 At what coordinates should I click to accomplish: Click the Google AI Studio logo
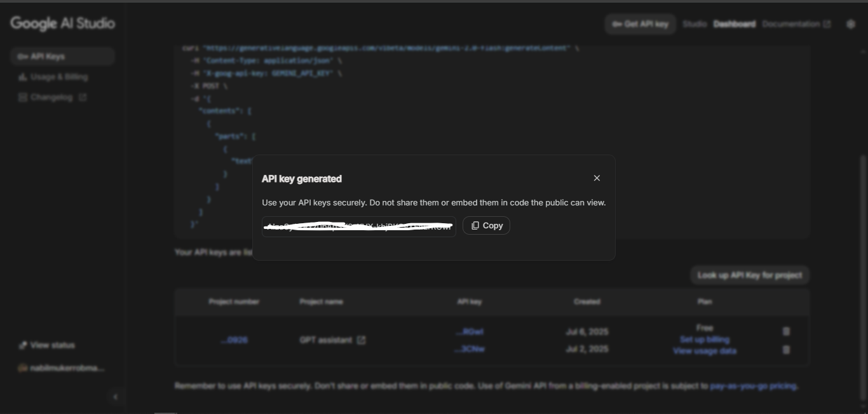pyautogui.click(x=62, y=24)
